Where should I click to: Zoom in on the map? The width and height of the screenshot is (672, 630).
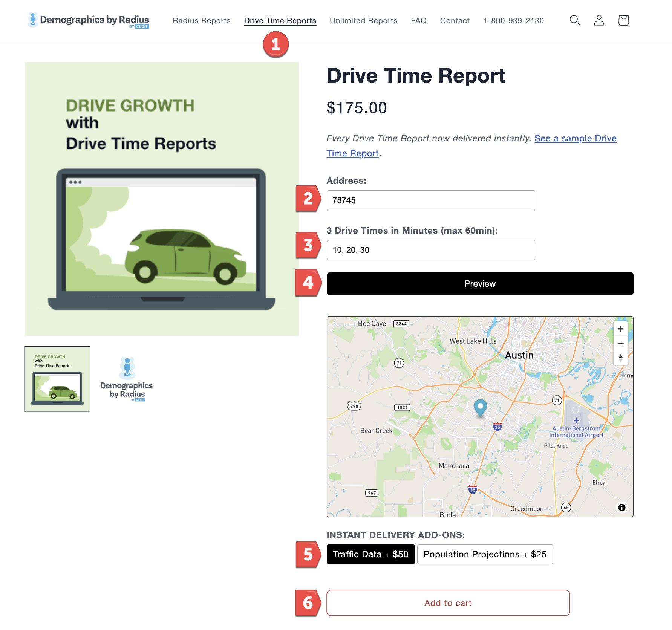click(620, 329)
